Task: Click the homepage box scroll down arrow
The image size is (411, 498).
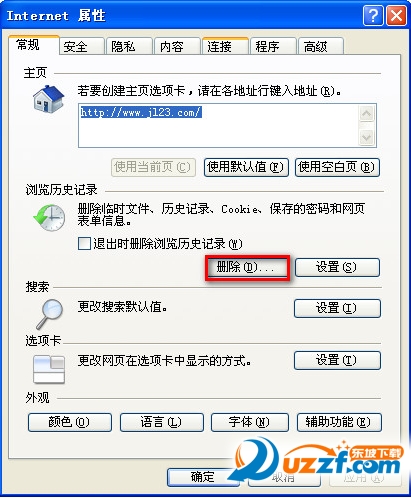Action: click(367, 137)
